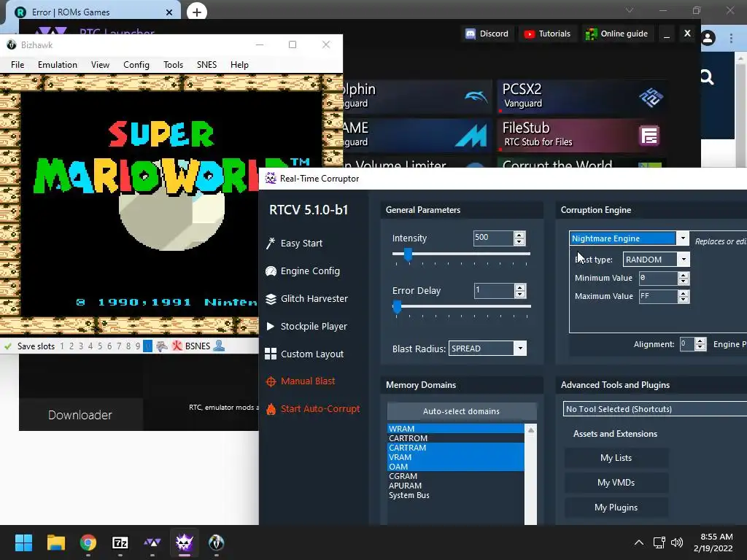
Task: Toggle VRAM memory domain selection
Action: (456, 457)
